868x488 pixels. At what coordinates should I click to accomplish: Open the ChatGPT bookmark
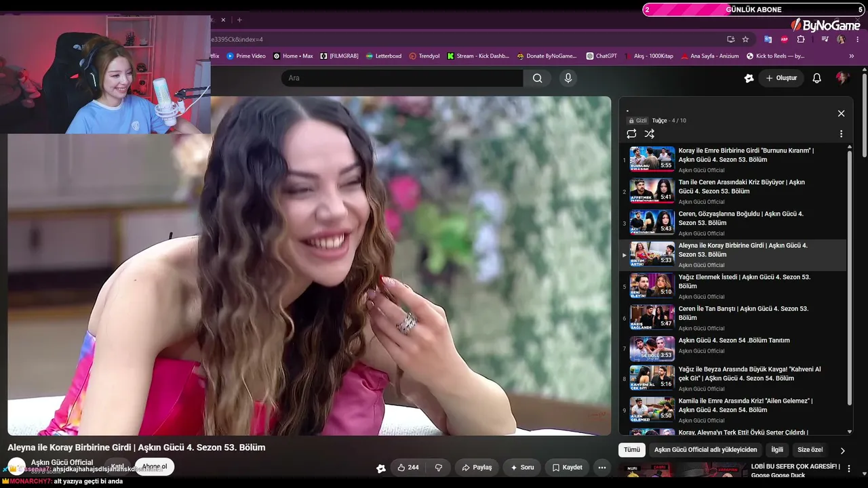click(x=601, y=56)
